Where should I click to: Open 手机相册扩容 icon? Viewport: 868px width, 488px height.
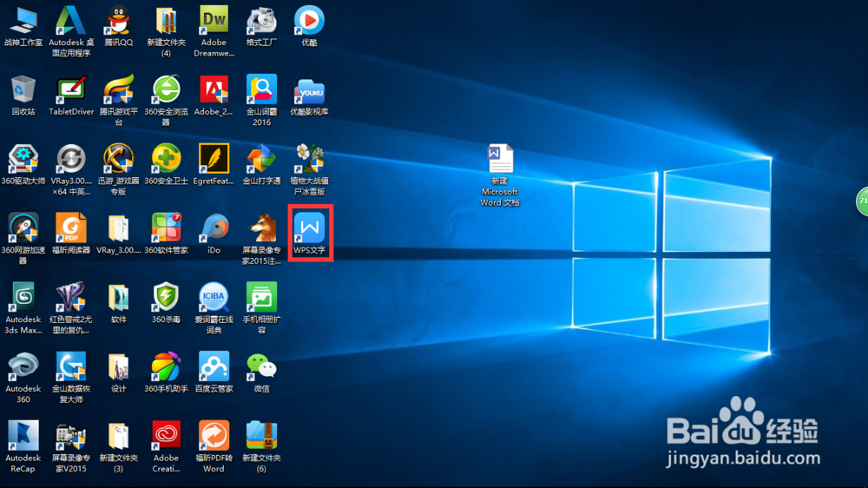pos(261,298)
